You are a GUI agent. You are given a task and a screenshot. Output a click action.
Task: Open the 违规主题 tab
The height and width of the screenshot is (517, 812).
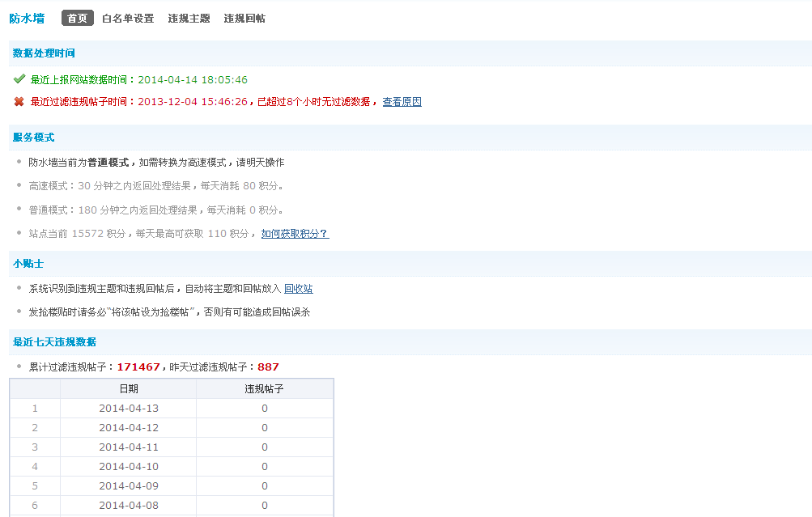point(189,18)
